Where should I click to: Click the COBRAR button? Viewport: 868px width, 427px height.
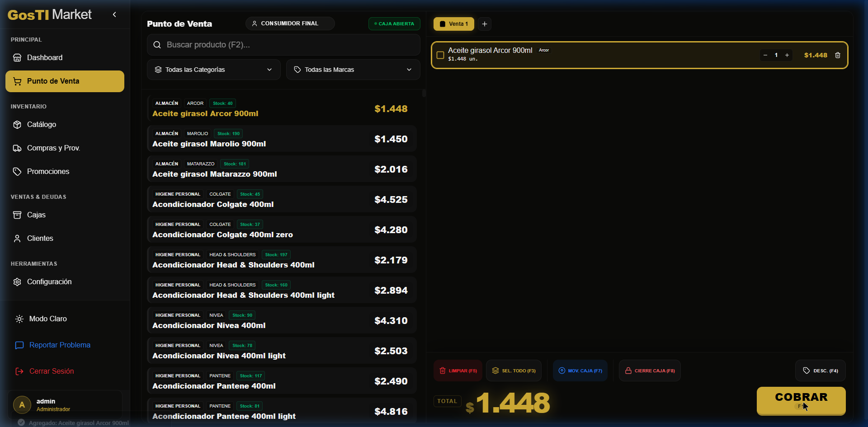[801, 400]
